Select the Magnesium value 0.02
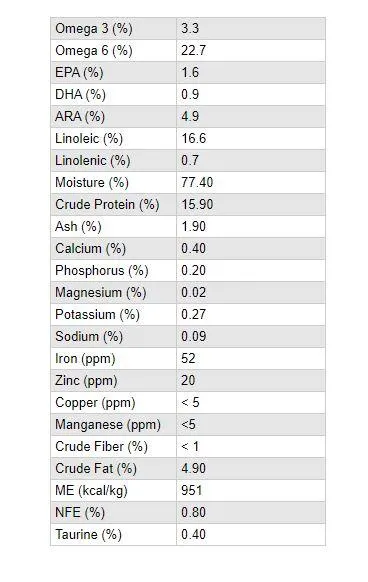Viewport: 368px width, 582px height. tap(193, 292)
